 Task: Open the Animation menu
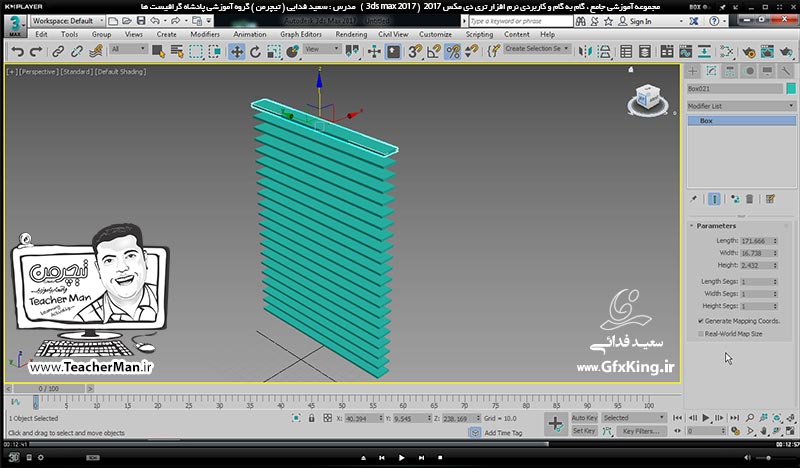pyautogui.click(x=249, y=34)
